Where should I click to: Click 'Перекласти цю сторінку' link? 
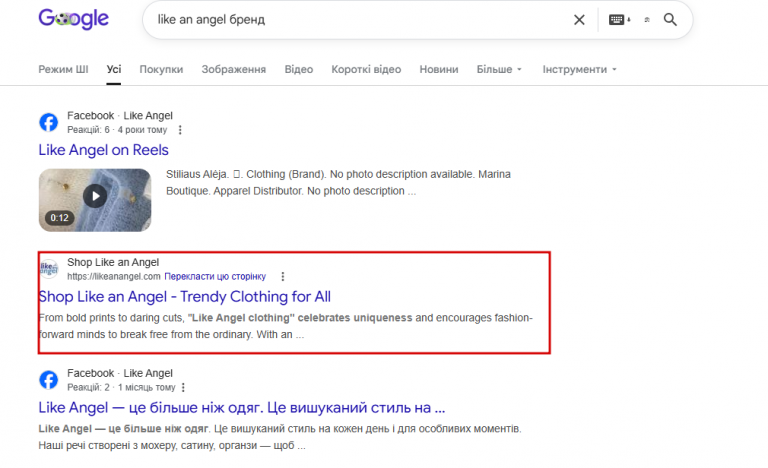tap(215, 276)
